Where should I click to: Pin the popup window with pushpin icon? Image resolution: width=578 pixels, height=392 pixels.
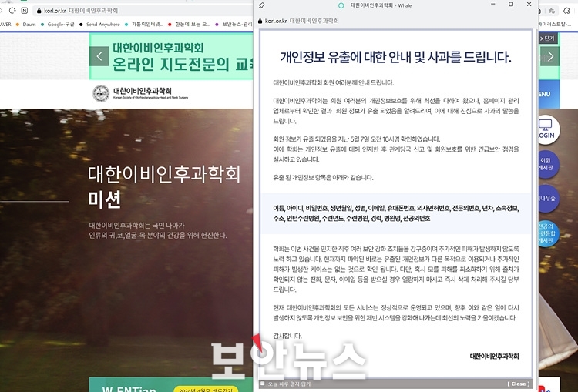coord(261,5)
